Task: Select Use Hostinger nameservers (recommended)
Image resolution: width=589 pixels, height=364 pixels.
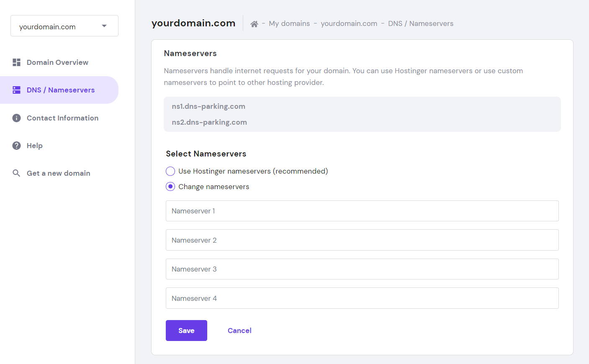Action: click(x=170, y=171)
